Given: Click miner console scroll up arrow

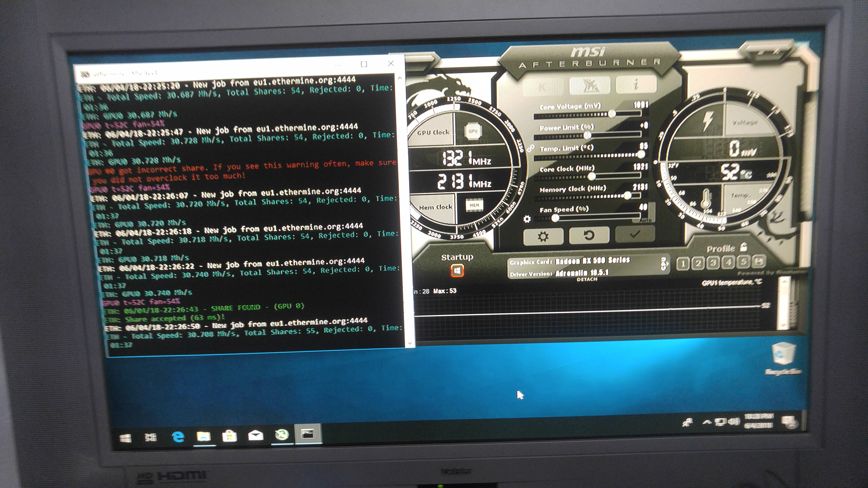Looking at the screenshot, I should tap(400, 78).
